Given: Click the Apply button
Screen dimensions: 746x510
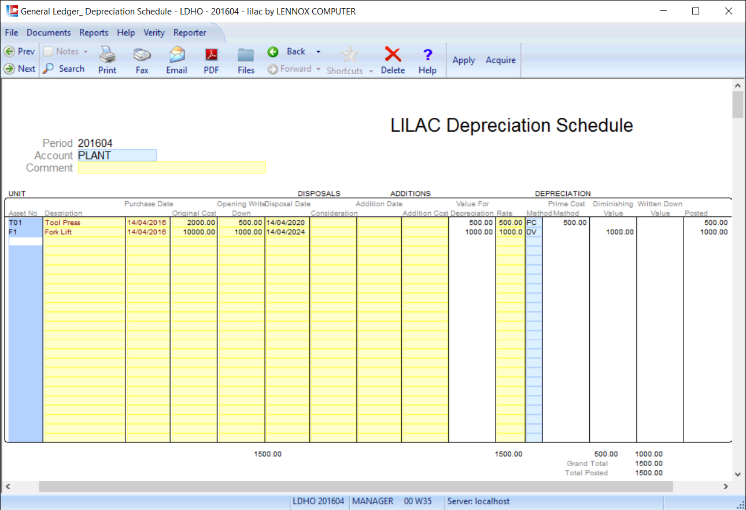Looking at the screenshot, I should click(464, 60).
